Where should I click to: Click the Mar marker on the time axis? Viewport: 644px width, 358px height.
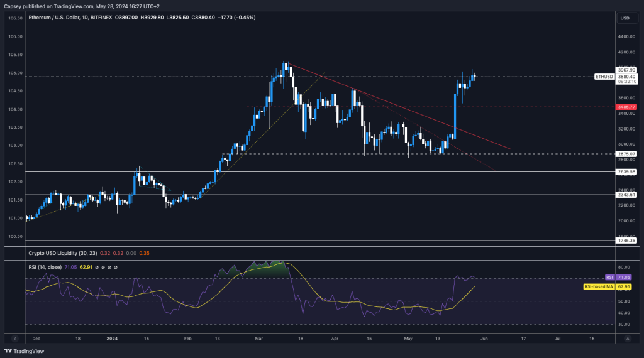[x=258, y=337]
